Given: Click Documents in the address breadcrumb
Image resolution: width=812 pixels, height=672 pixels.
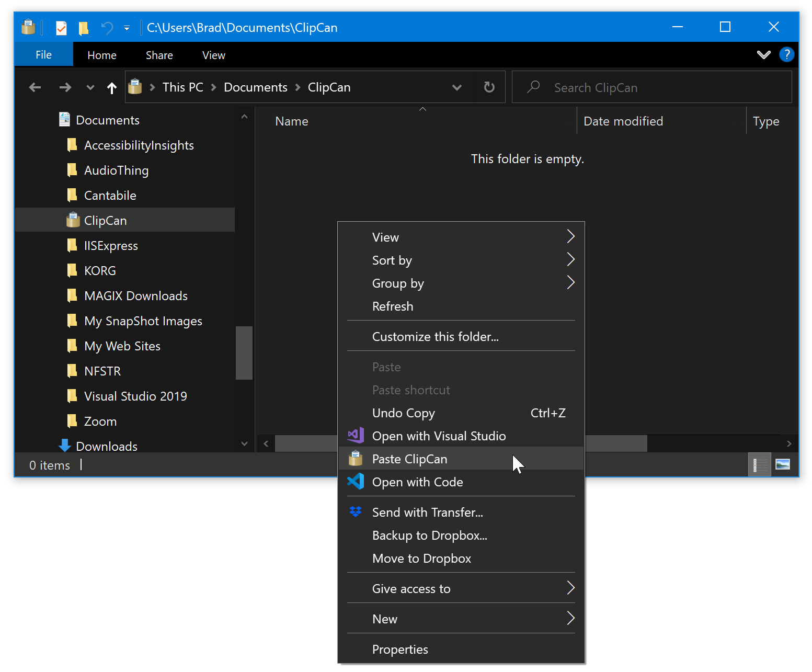Looking at the screenshot, I should click(x=255, y=87).
